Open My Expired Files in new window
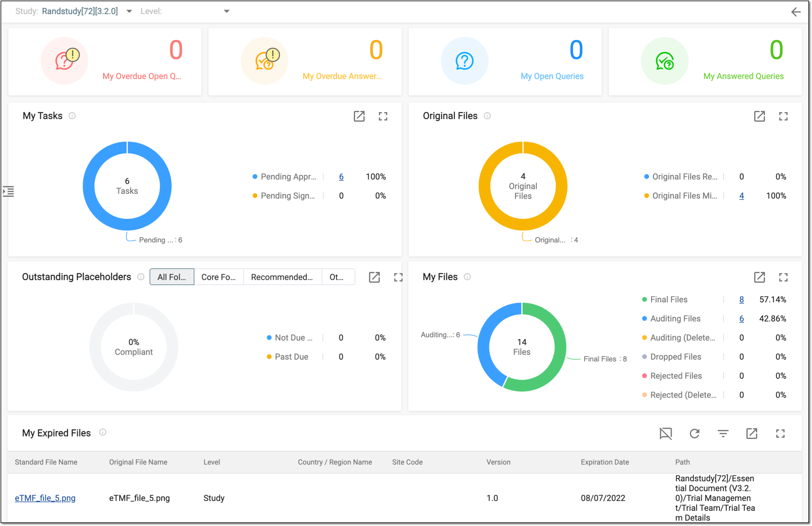This screenshot has width=812, height=526. coord(752,433)
